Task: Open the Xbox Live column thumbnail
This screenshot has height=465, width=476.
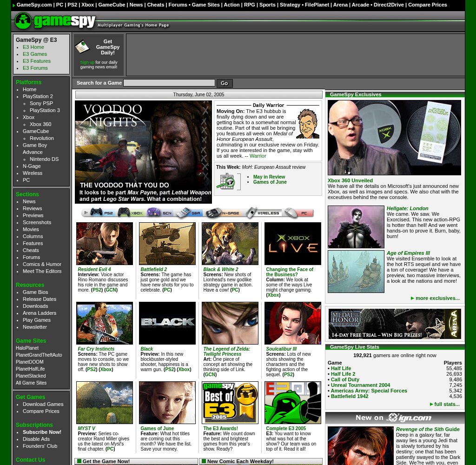Action: click(x=293, y=244)
